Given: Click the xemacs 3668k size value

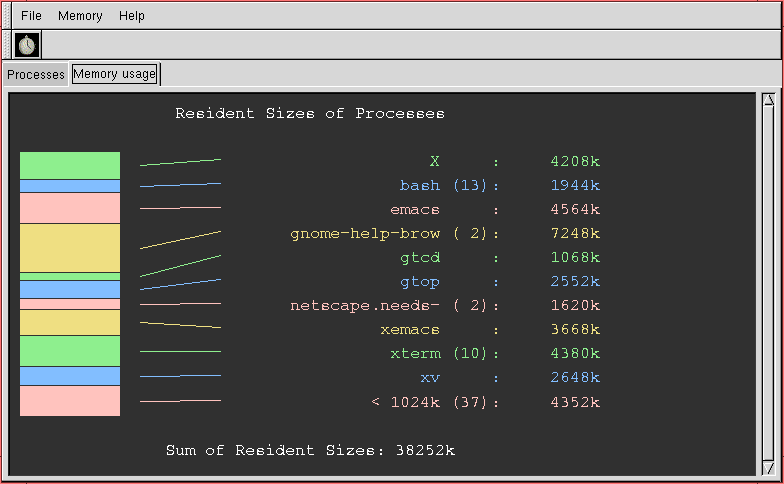Looking at the screenshot, I should click(575, 330).
